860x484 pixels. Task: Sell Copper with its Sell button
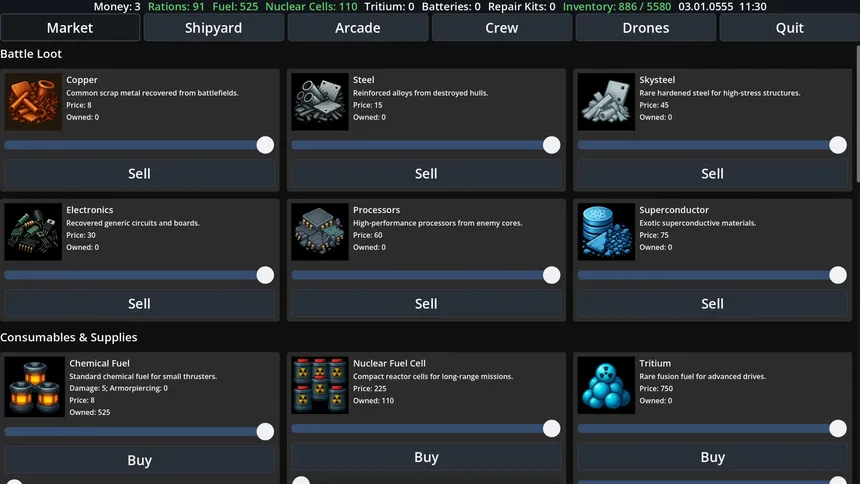point(139,173)
